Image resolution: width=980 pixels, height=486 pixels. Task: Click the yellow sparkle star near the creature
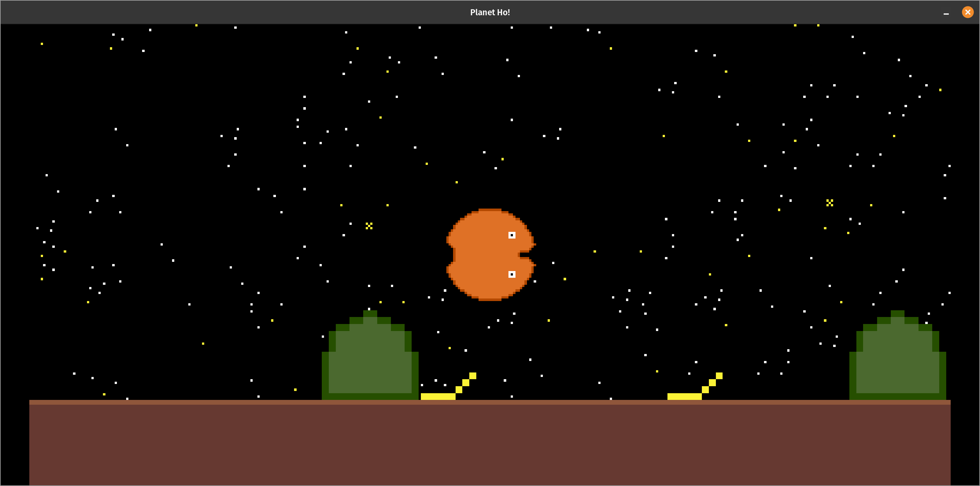point(369,226)
